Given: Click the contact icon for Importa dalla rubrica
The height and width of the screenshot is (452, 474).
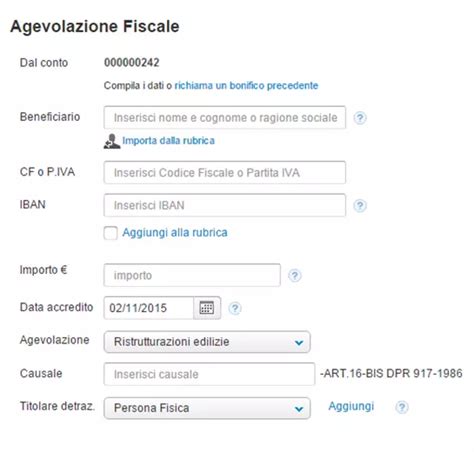Looking at the screenshot, I should tap(112, 141).
